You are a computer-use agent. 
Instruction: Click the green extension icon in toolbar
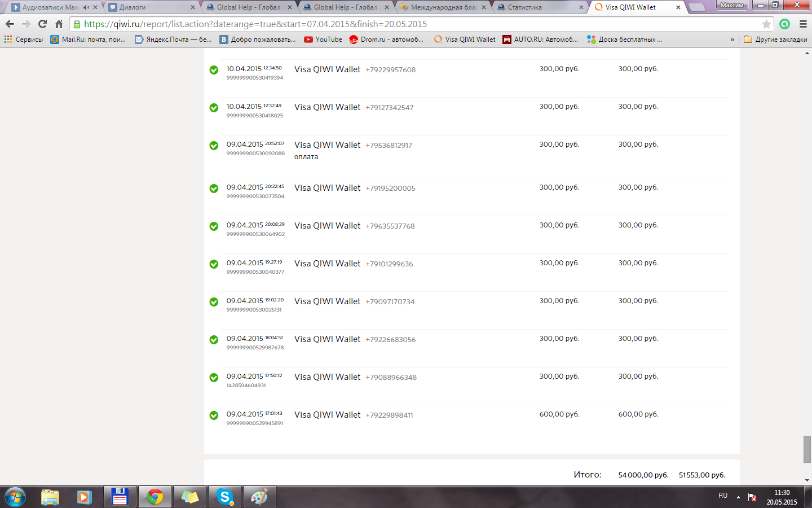(784, 24)
